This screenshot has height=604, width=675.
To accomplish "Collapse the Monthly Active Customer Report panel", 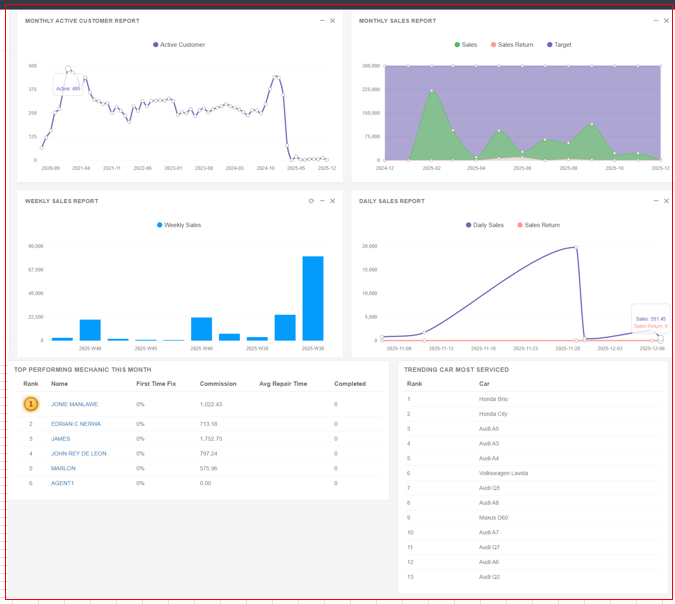I will (322, 20).
